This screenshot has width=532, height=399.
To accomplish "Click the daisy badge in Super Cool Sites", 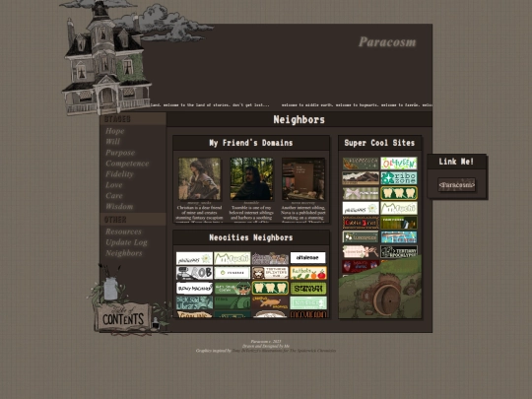I will [361, 208].
